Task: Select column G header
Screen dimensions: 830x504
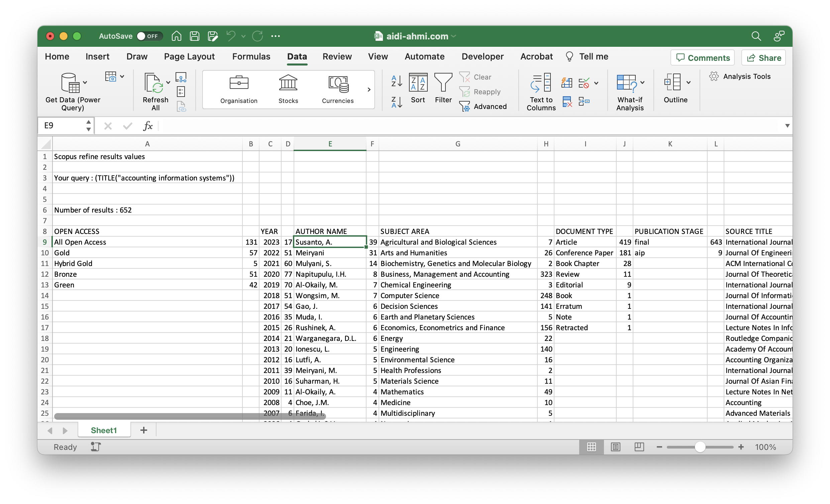Action: (458, 144)
